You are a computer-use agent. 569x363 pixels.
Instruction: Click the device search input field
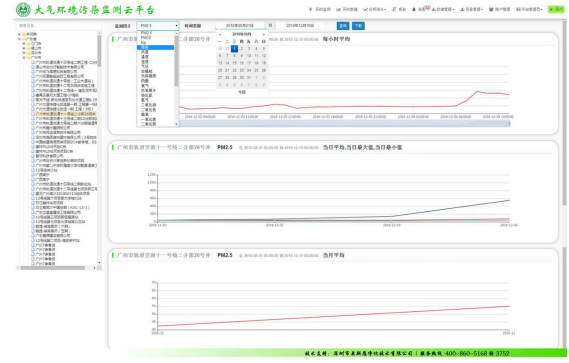[x=58, y=26]
